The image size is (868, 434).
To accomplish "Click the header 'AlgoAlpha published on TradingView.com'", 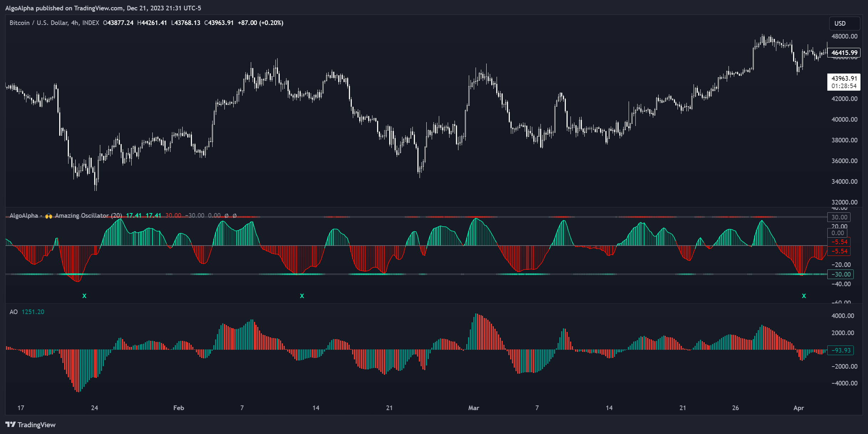I will coord(64,8).
